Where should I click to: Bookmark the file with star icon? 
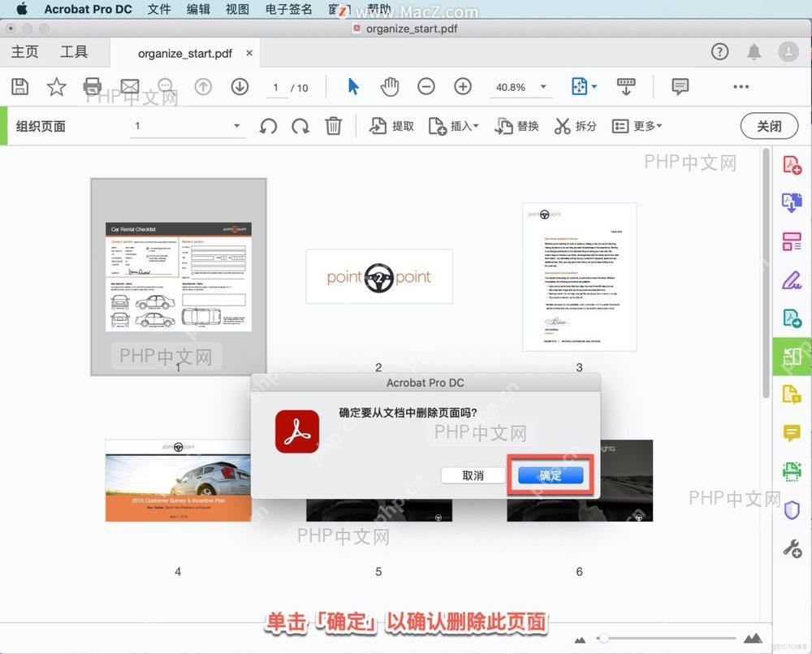pos(56,87)
